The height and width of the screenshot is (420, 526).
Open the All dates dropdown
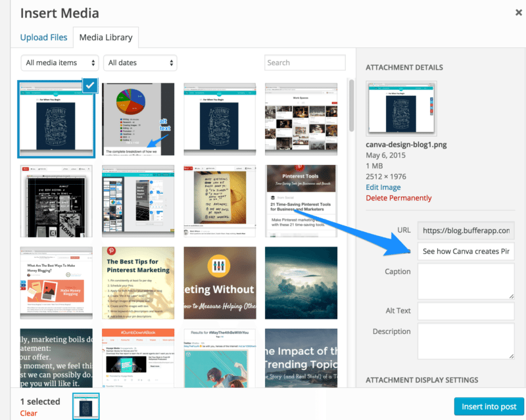pos(139,62)
